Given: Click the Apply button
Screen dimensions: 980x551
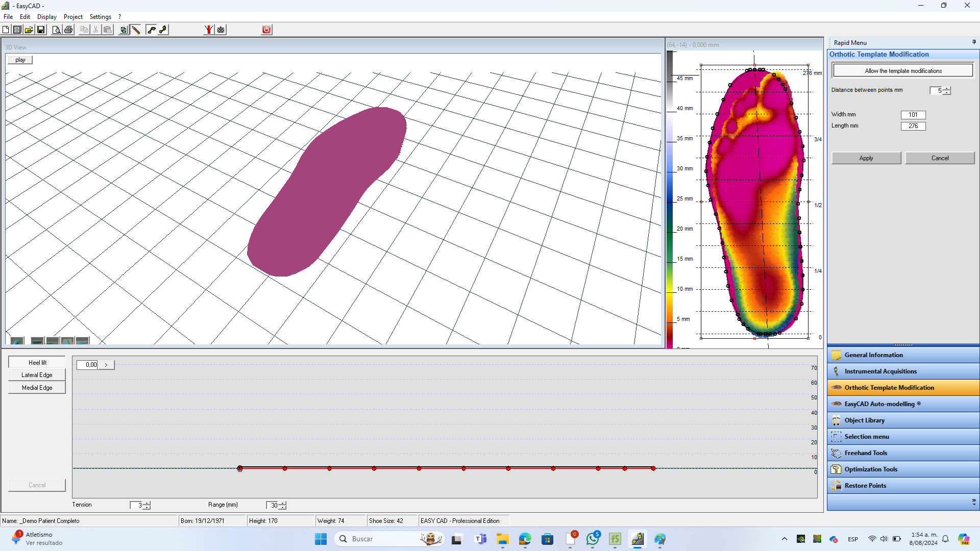Looking at the screenshot, I should (x=866, y=158).
